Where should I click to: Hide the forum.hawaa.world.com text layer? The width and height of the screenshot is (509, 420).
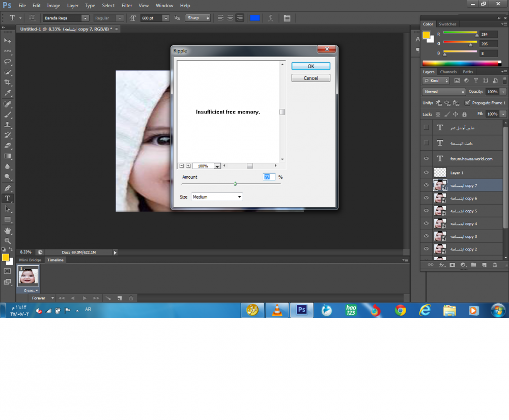[x=427, y=158]
